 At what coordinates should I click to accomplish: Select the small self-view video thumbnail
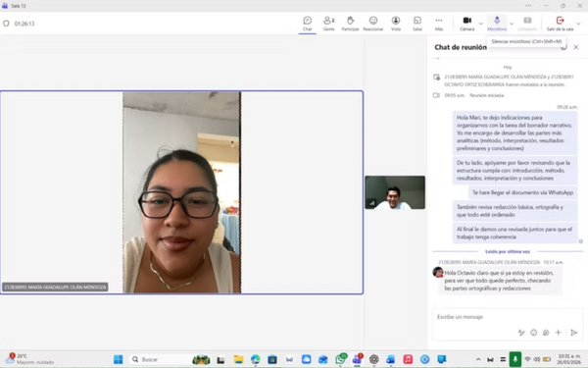tap(395, 192)
